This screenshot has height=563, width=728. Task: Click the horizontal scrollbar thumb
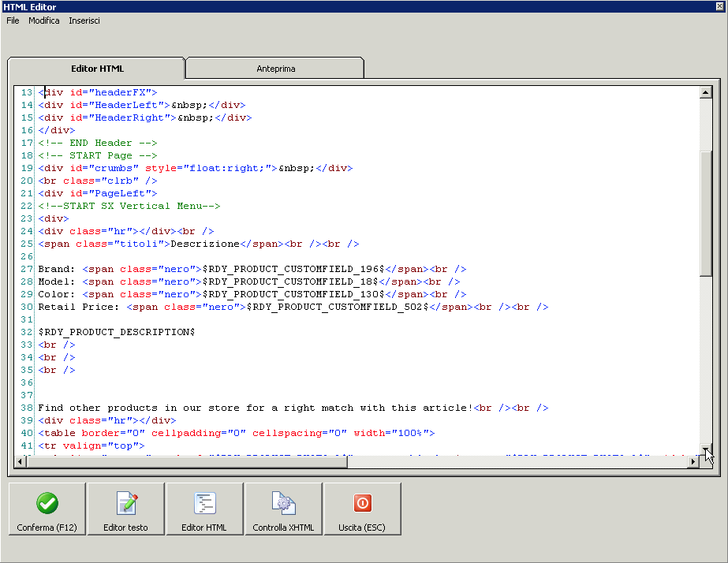(186, 462)
